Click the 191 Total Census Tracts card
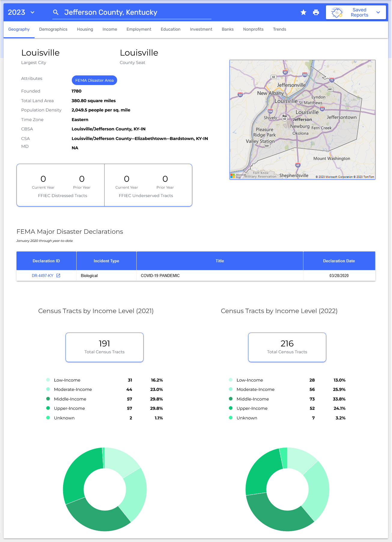 [105, 347]
